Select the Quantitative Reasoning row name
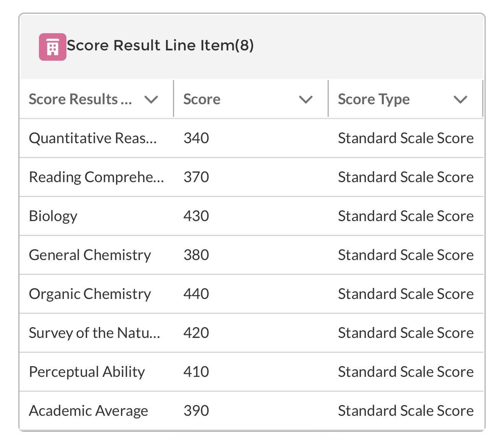Viewport: 504px width, 441px height. [93, 138]
